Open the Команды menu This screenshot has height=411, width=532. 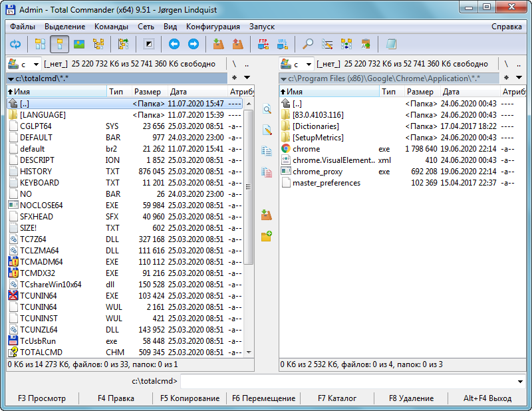pos(111,27)
